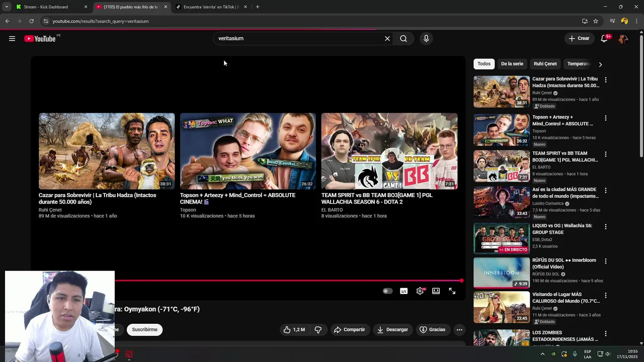Click the Gracias button
The height and width of the screenshot is (362, 644).
432,330
